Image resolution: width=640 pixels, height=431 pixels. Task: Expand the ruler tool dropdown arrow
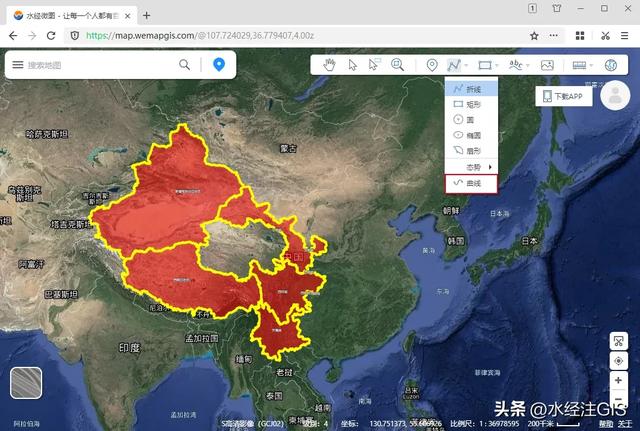[x=591, y=65]
